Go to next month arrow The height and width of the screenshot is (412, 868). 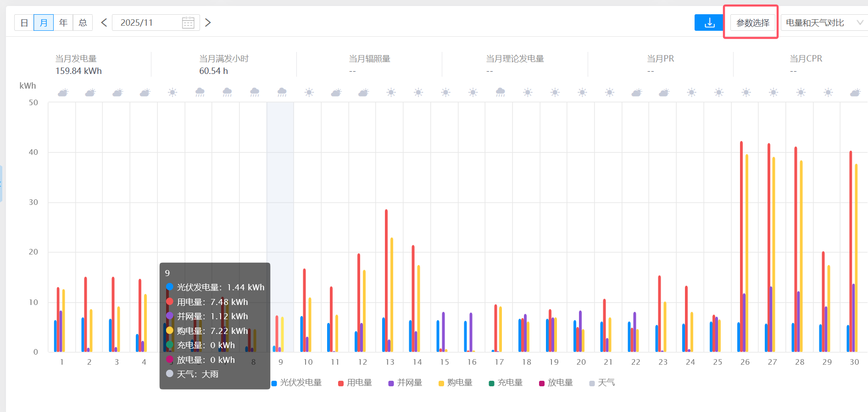click(208, 23)
